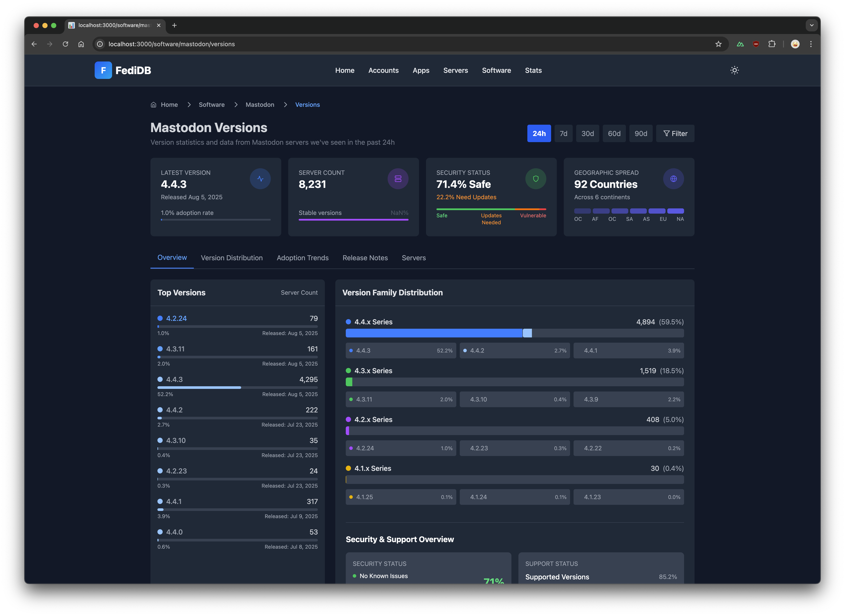
Task: Click the breadcrumb home icon
Action: pyautogui.click(x=153, y=105)
